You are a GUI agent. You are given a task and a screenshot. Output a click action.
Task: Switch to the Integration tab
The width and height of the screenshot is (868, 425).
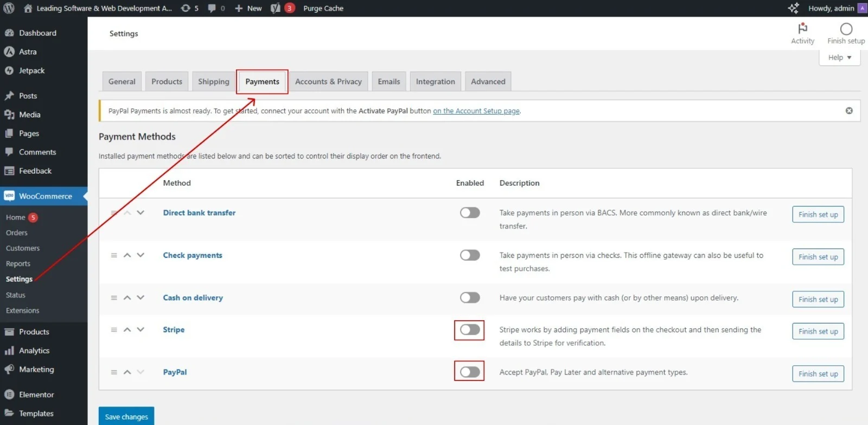[436, 81]
